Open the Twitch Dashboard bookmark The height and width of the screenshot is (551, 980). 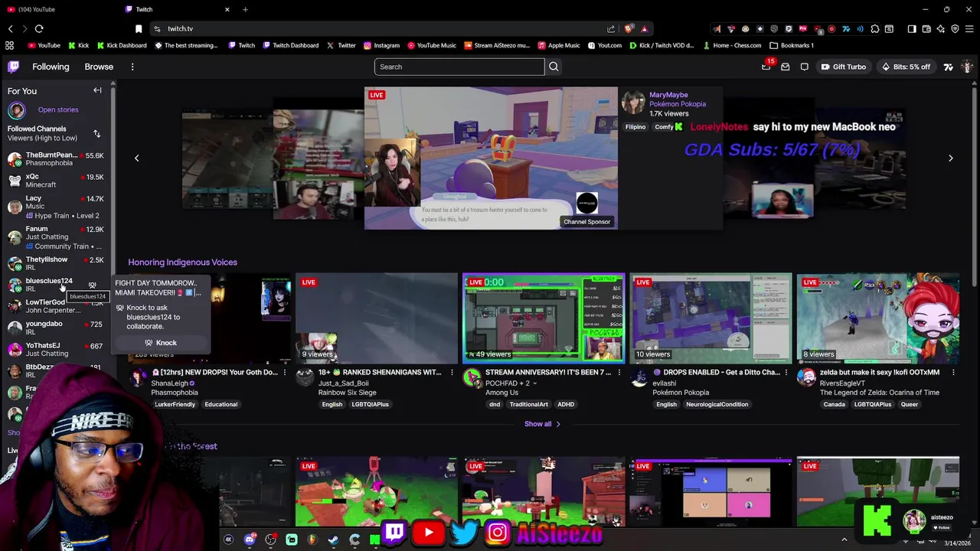pyautogui.click(x=290, y=45)
